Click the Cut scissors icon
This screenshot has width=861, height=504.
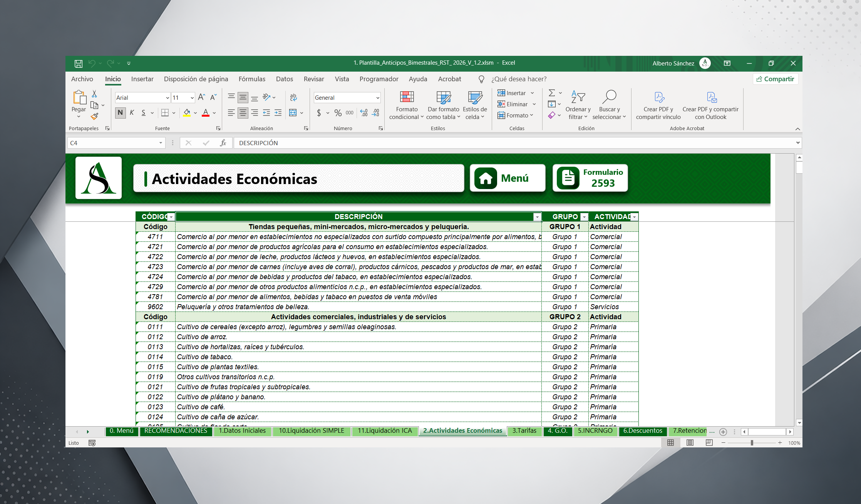(94, 94)
